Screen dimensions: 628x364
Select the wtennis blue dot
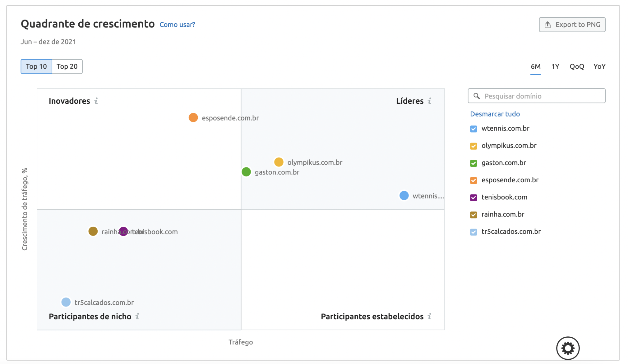click(404, 196)
